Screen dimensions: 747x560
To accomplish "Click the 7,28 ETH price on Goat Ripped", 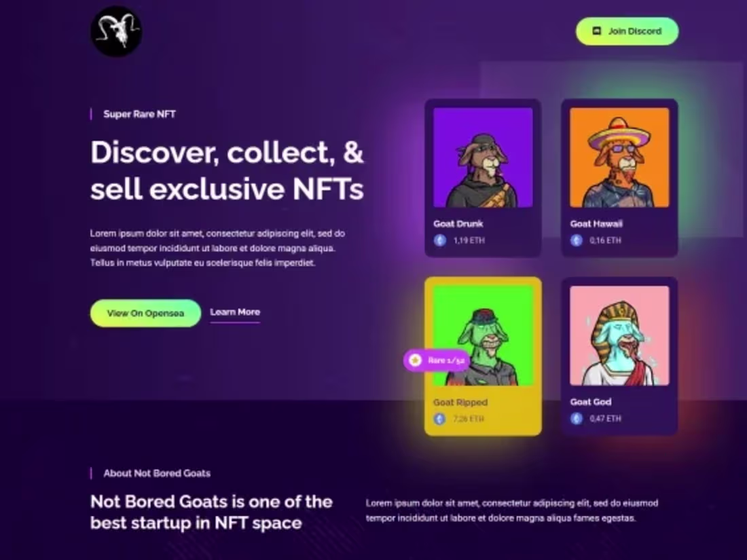I will pyautogui.click(x=469, y=419).
